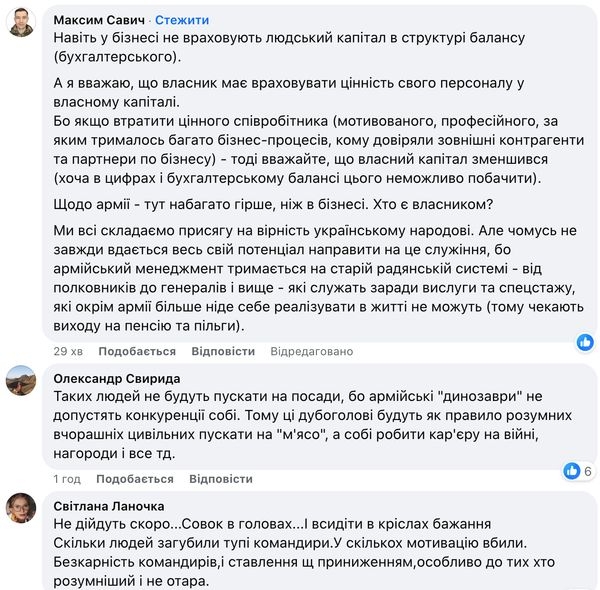
Task: Open Світлана Ланочка's profile avatar
Action: click(21, 509)
